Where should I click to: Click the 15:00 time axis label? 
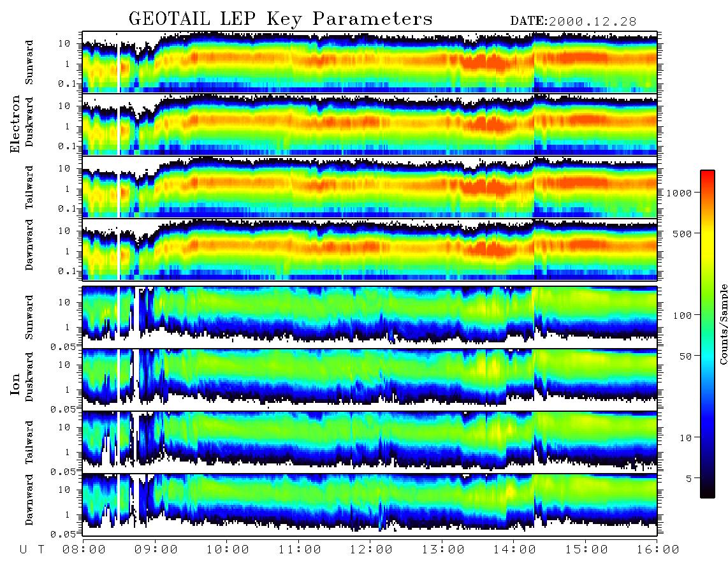(x=586, y=550)
